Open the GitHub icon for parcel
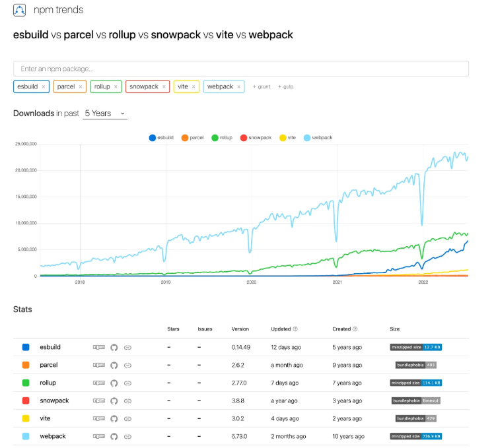Image resolution: width=494 pixels, height=448 pixels. point(114,366)
